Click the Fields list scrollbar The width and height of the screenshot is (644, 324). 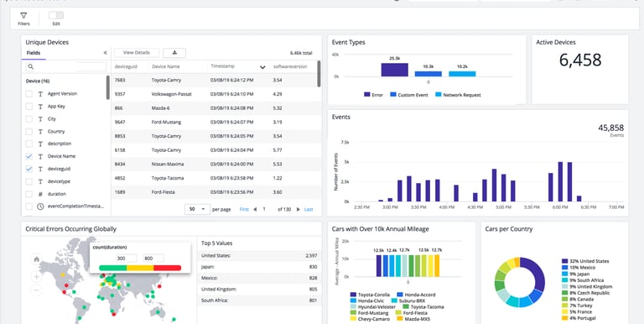click(108, 87)
